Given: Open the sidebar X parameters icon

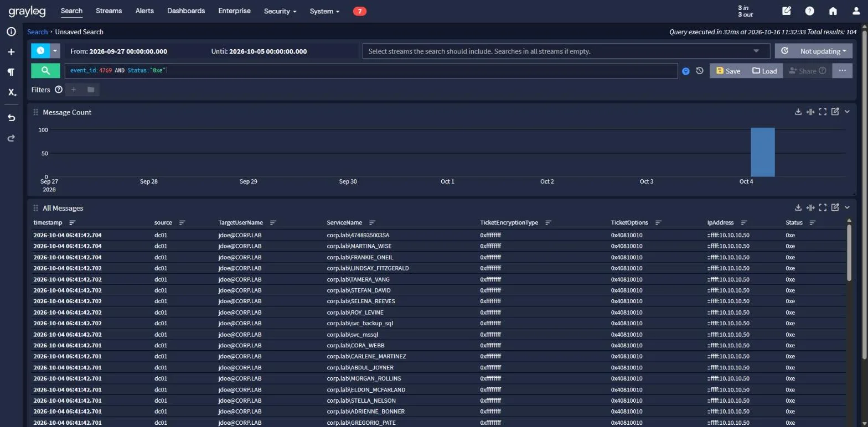Looking at the screenshot, I should 11,92.
